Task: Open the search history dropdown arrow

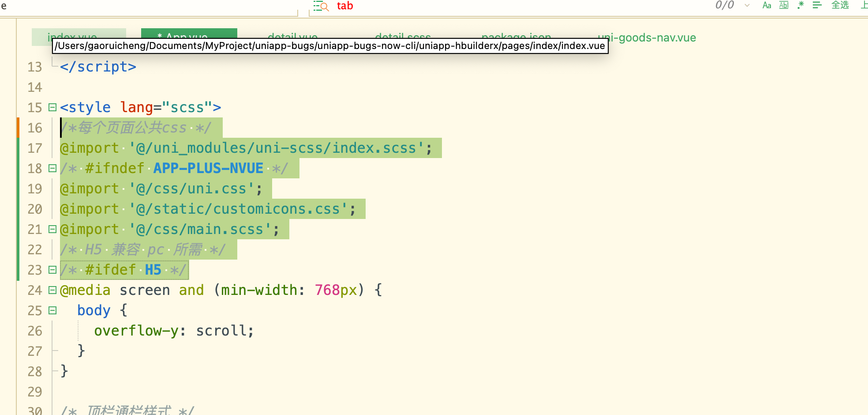Action: (747, 6)
